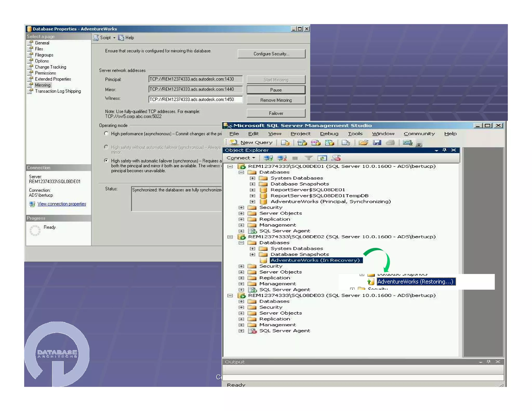Collapse the SQL08DE02 server node
This screenshot has height=411, width=532.
(230, 237)
